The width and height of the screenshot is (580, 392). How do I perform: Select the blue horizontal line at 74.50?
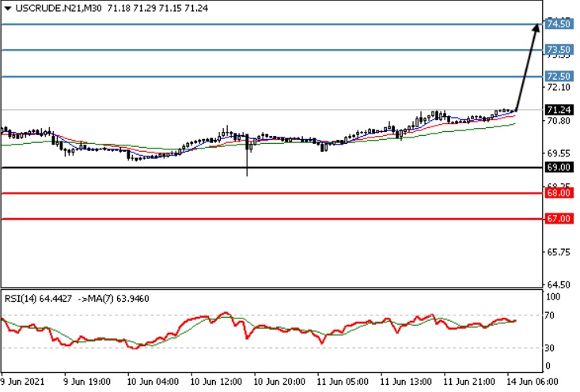click(x=272, y=24)
